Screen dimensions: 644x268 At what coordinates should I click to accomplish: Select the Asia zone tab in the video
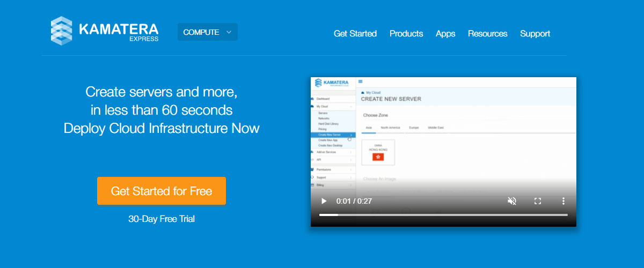tap(369, 128)
